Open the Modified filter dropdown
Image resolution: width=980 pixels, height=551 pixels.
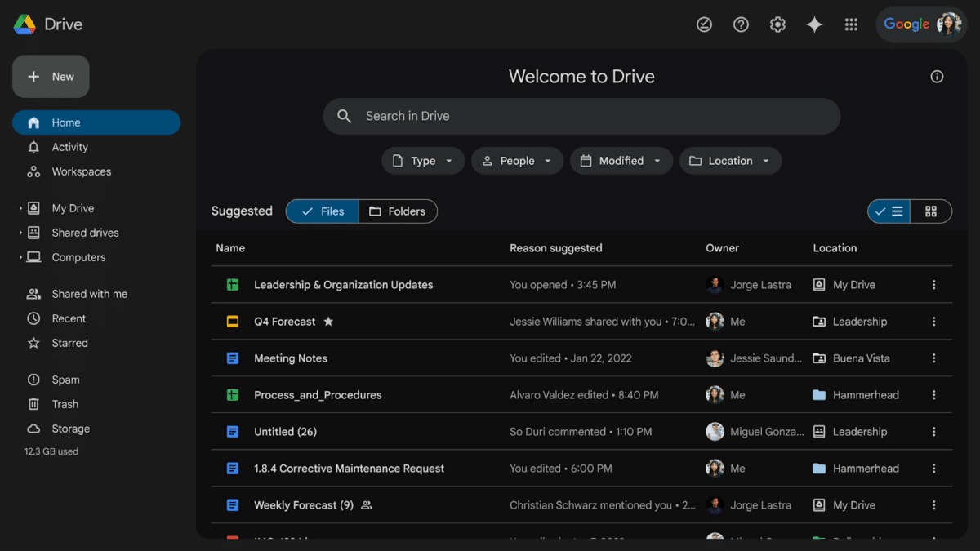[621, 161]
